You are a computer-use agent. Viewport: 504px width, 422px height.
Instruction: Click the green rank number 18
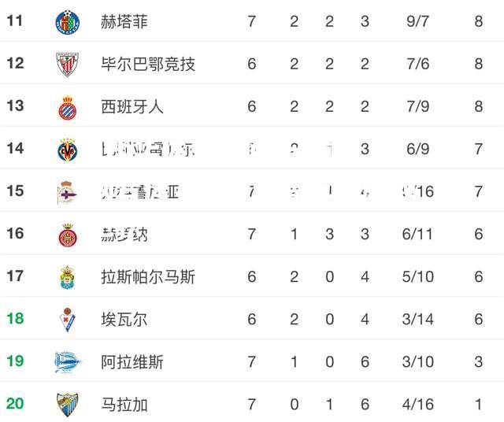tap(15, 319)
